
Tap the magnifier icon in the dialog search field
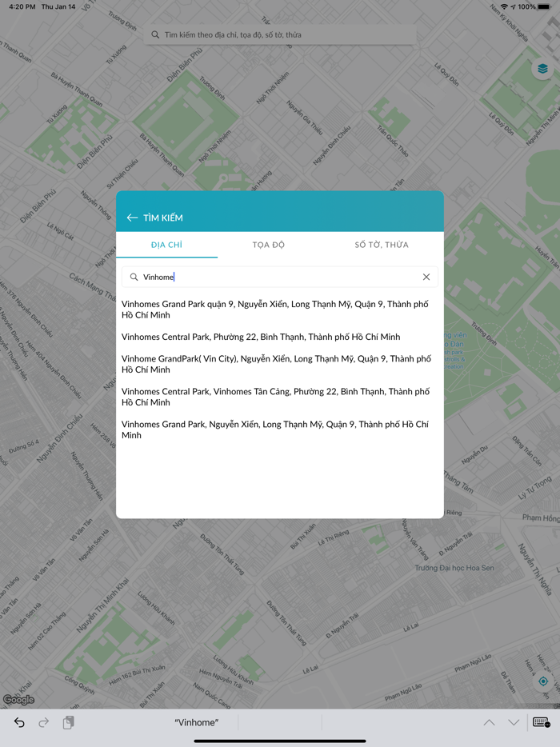pyautogui.click(x=134, y=277)
